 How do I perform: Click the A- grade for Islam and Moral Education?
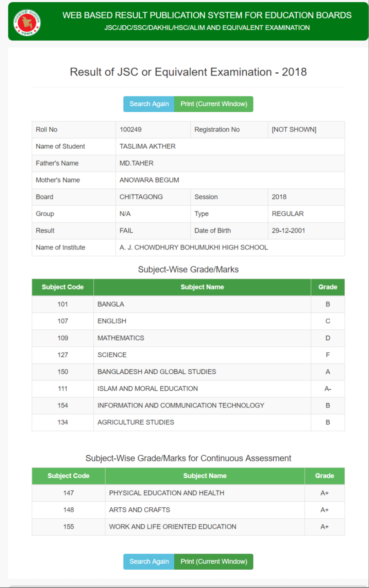(328, 388)
